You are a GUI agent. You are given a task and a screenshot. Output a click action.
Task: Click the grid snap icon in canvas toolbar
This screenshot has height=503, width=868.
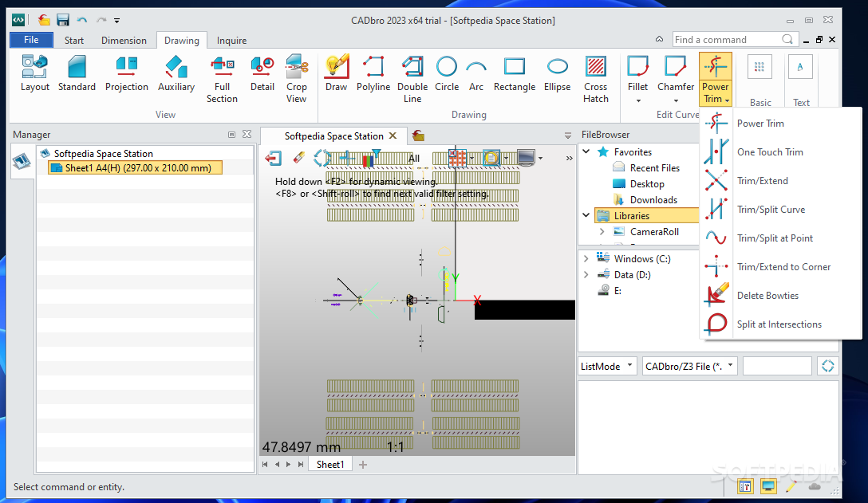coord(457,159)
